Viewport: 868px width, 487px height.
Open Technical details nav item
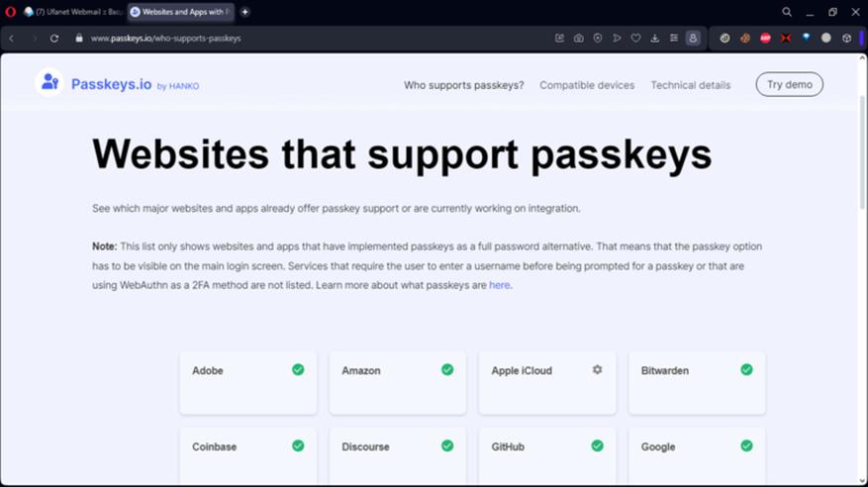[x=690, y=85]
